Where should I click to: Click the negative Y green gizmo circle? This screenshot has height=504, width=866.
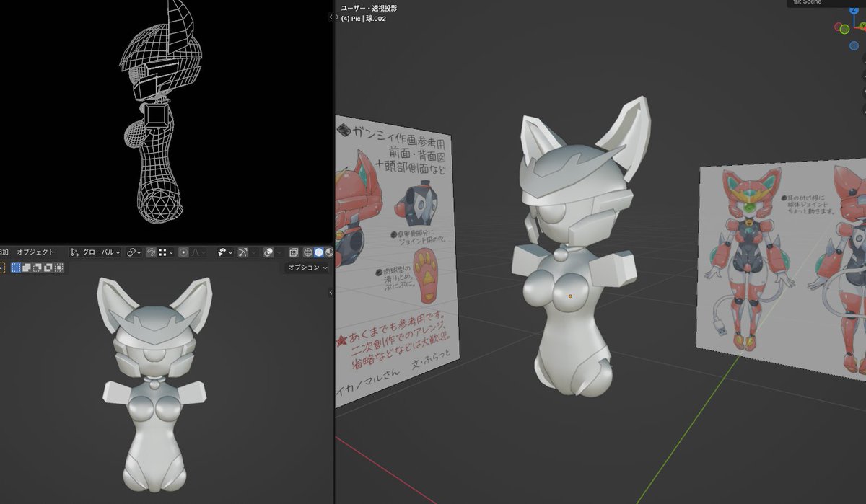coord(844,29)
